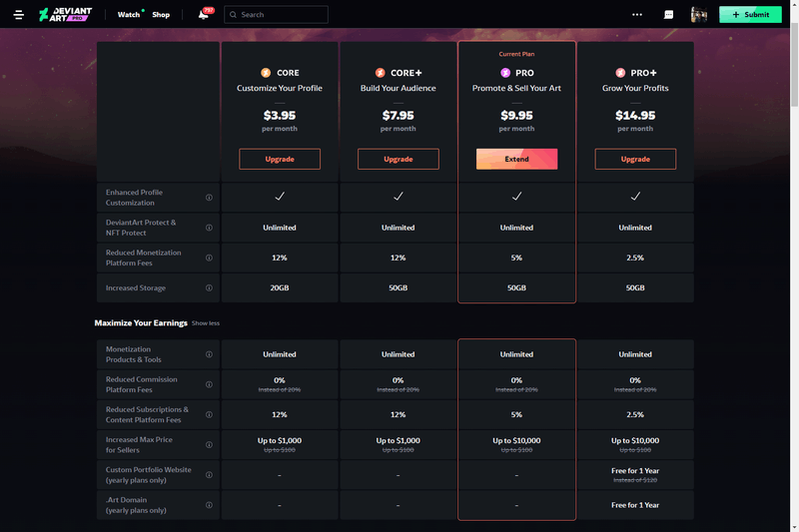Click the DeviantArt Pro logo
Image resolution: width=799 pixels, height=532 pixels.
click(x=67, y=15)
